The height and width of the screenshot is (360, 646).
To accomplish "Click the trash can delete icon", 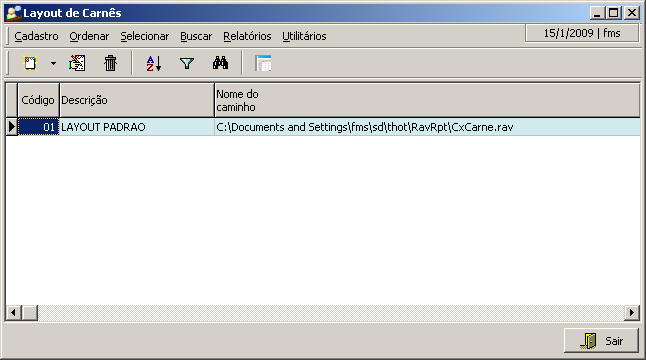I will pyautogui.click(x=110, y=63).
